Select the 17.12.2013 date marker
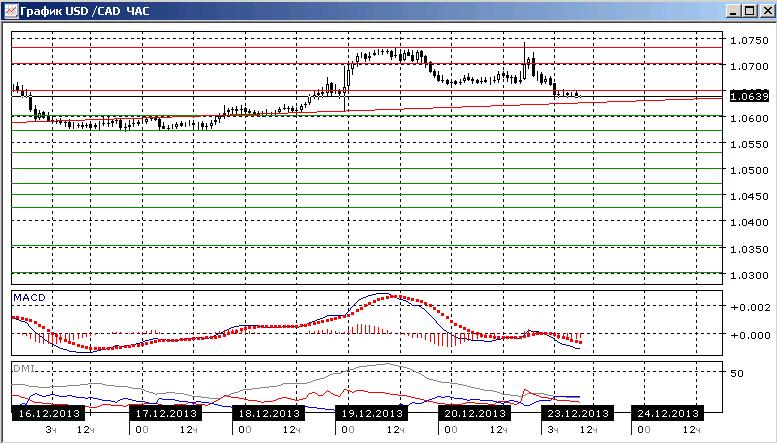The width and height of the screenshot is (777, 444). (166, 413)
